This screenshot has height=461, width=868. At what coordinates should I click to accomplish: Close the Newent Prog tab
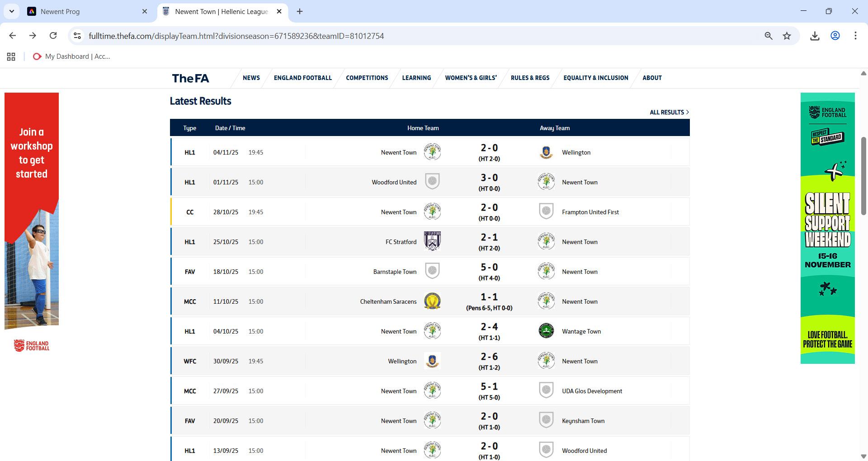pyautogui.click(x=145, y=11)
